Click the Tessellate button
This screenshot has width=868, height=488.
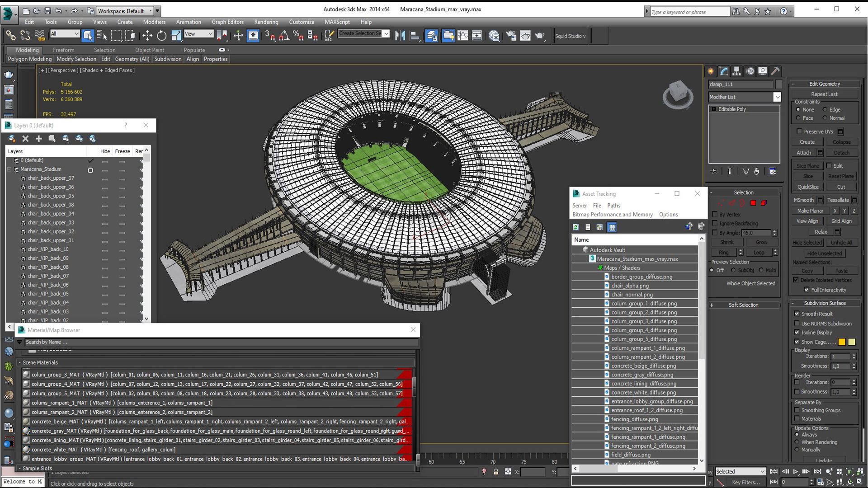pyautogui.click(x=838, y=200)
